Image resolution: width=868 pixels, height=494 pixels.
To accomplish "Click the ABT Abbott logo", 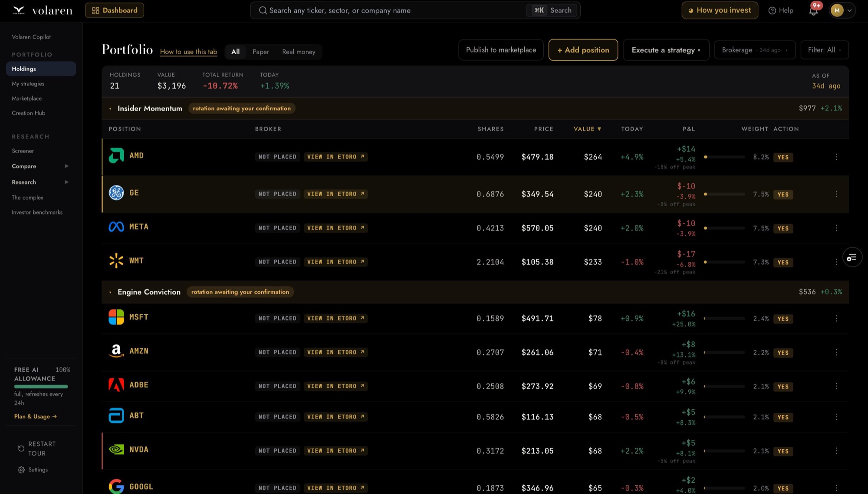I will (116, 415).
